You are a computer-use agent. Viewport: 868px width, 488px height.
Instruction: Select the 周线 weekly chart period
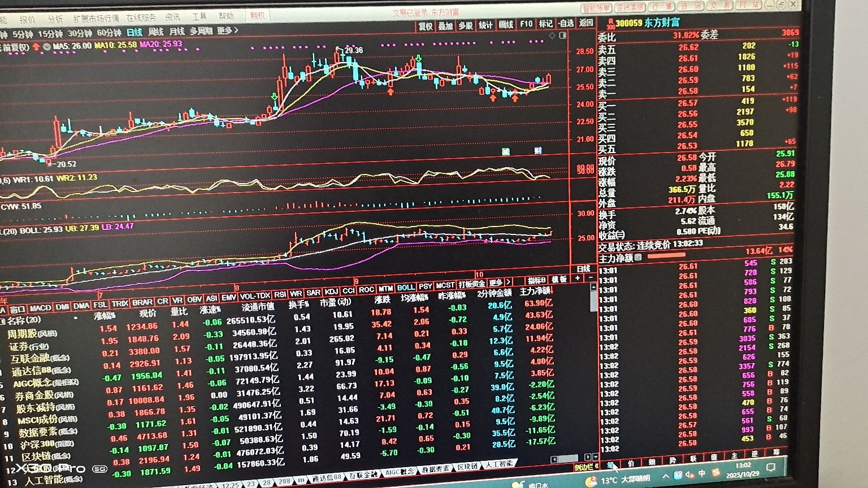pos(155,32)
